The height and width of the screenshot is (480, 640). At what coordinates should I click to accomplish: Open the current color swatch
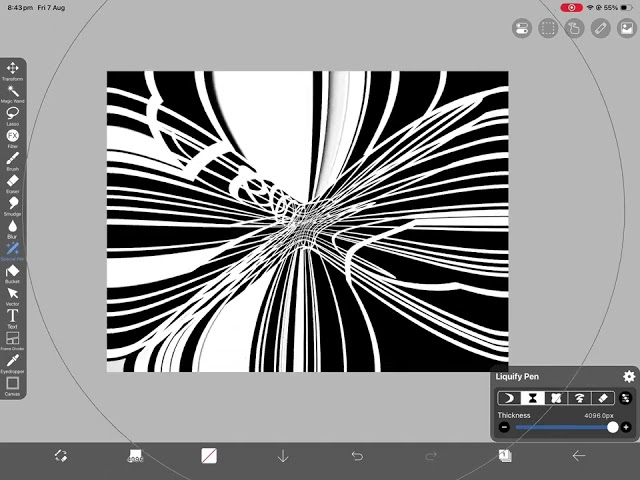click(209, 456)
